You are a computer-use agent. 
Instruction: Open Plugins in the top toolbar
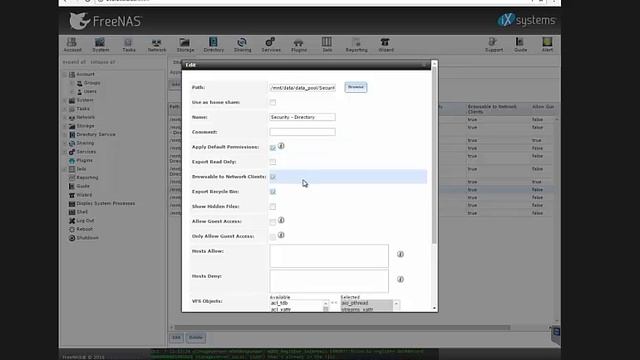point(299,44)
